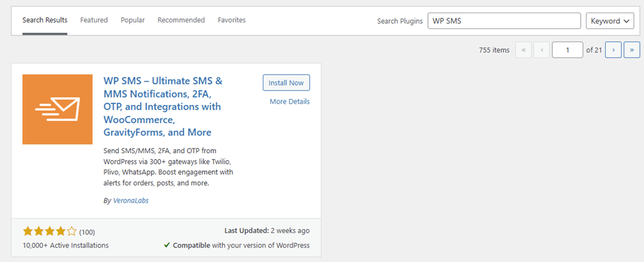Switch to the Popular tab
Image resolution: width=644 pixels, height=262 pixels.
point(133,20)
